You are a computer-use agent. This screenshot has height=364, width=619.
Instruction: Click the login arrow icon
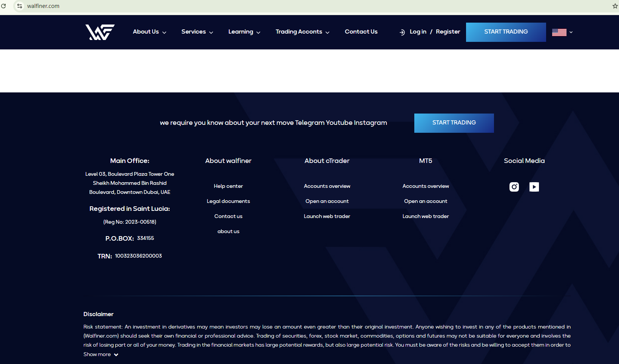click(402, 32)
